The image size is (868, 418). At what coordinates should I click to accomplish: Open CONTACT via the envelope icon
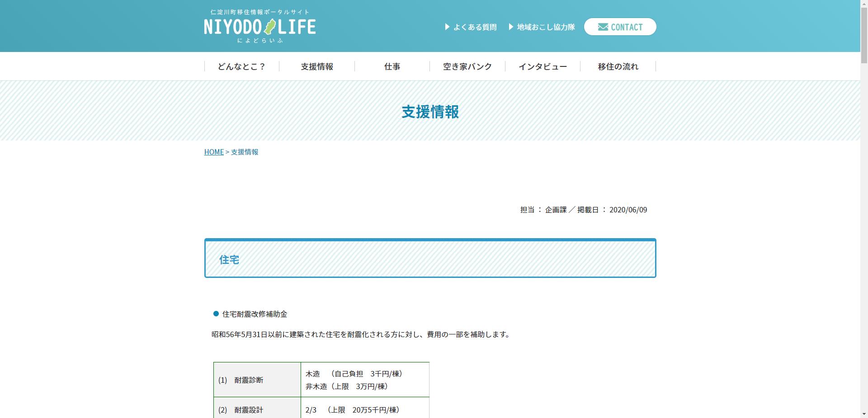[603, 27]
